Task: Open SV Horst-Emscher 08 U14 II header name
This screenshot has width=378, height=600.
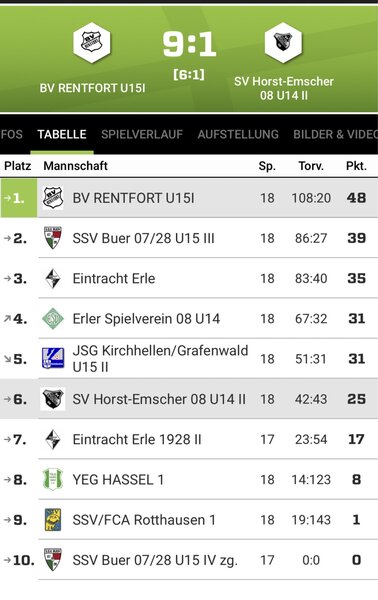Action: pyautogui.click(x=284, y=88)
